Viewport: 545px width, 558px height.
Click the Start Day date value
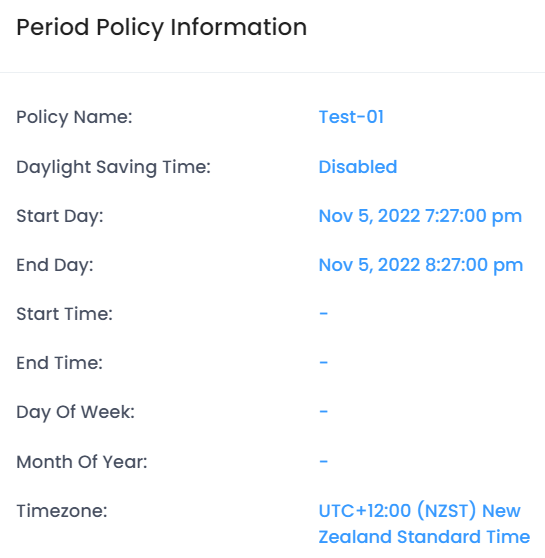(x=420, y=216)
